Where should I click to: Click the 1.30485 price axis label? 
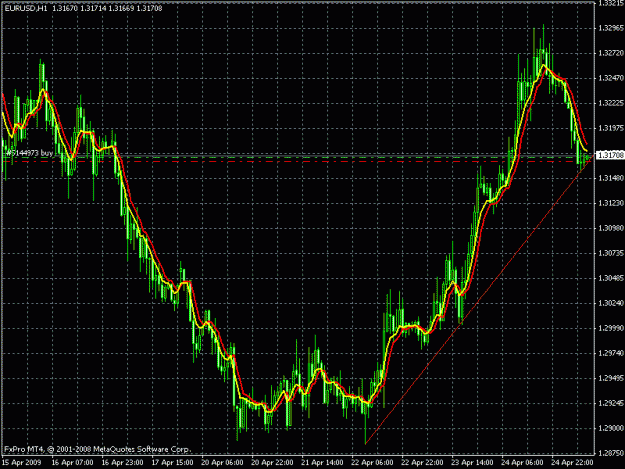coord(611,278)
